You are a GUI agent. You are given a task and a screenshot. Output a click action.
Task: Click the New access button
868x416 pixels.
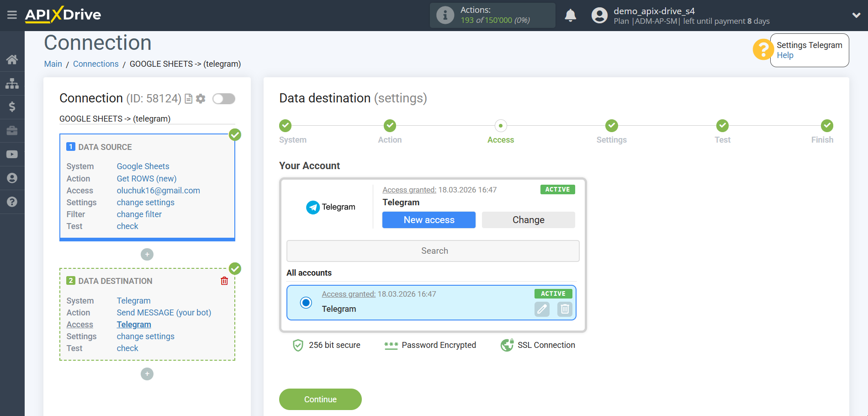click(429, 220)
